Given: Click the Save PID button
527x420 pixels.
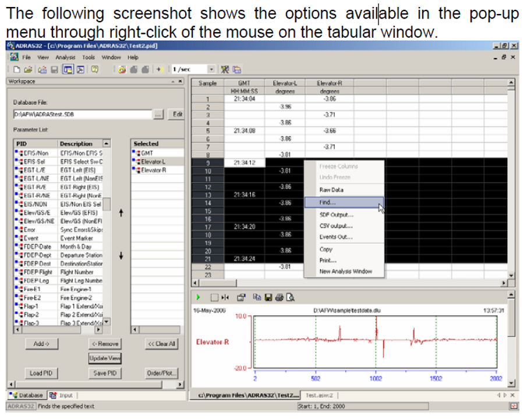Looking at the screenshot, I should pos(105,373).
